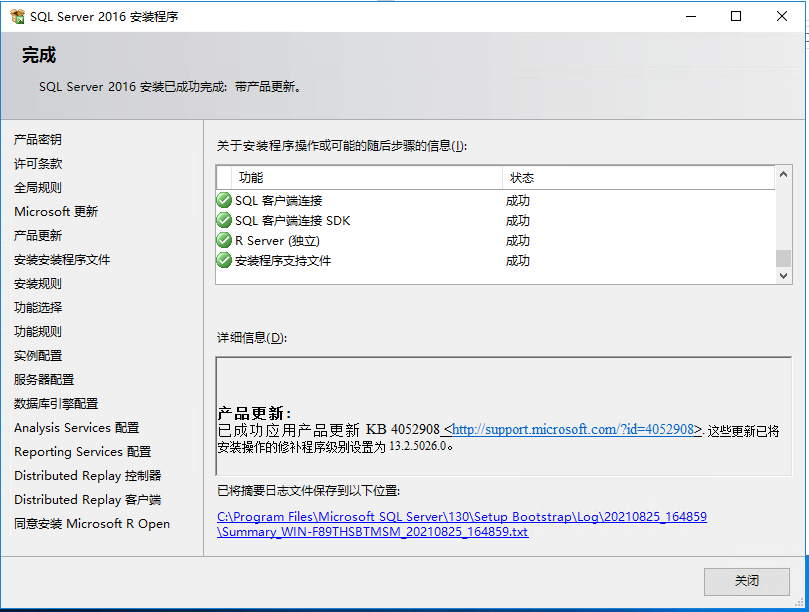Click the Analysis Services 配置 sidebar step
Image resolution: width=809 pixels, height=612 pixels.
[76, 427]
